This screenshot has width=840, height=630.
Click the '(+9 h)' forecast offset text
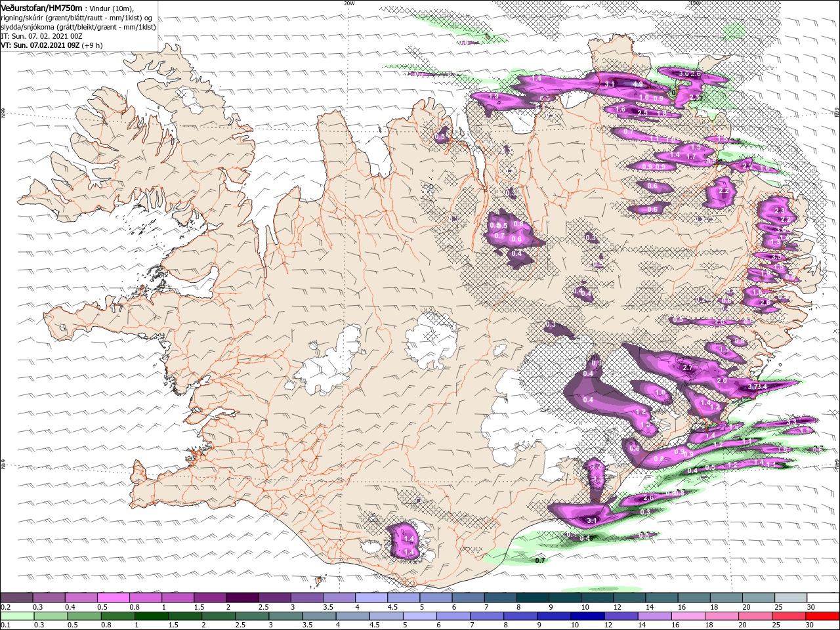[x=92, y=45]
